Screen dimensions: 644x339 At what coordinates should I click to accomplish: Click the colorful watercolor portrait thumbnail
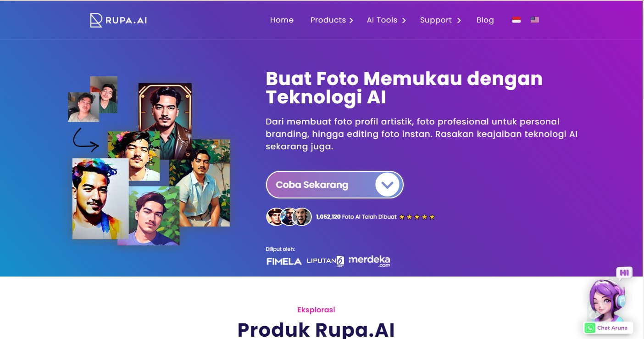click(100, 198)
